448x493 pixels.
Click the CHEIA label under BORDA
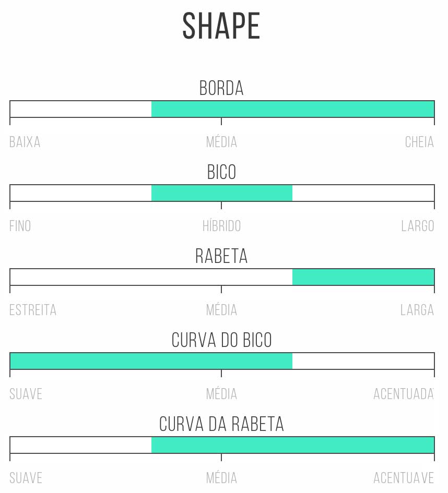[419, 142]
